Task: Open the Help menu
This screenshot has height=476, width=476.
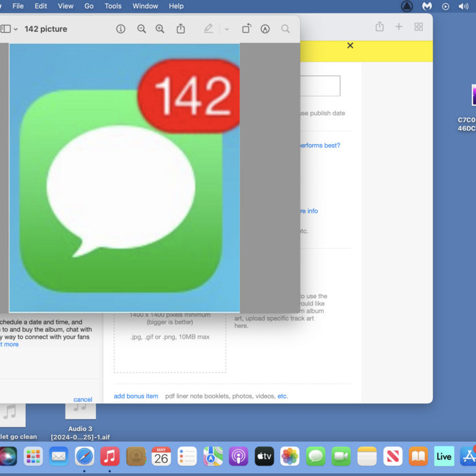Action: pyautogui.click(x=176, y=6)
